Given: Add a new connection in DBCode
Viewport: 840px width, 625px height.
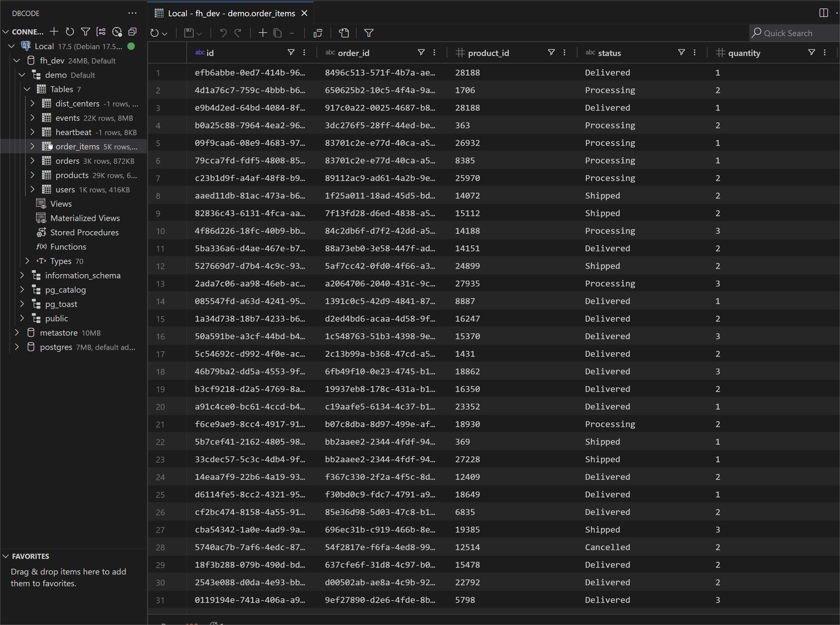Looking at the screenshot, I should tap(54, 32).
